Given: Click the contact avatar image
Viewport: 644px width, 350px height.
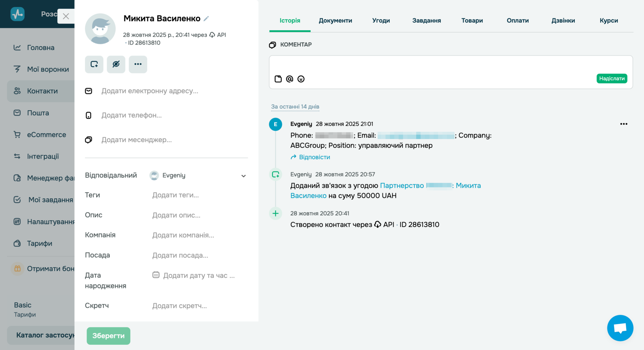Looking at the screenshot, I should point(100,29).
